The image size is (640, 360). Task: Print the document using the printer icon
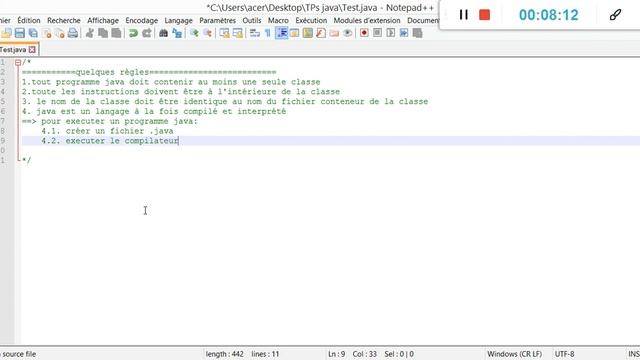point(73,33)
